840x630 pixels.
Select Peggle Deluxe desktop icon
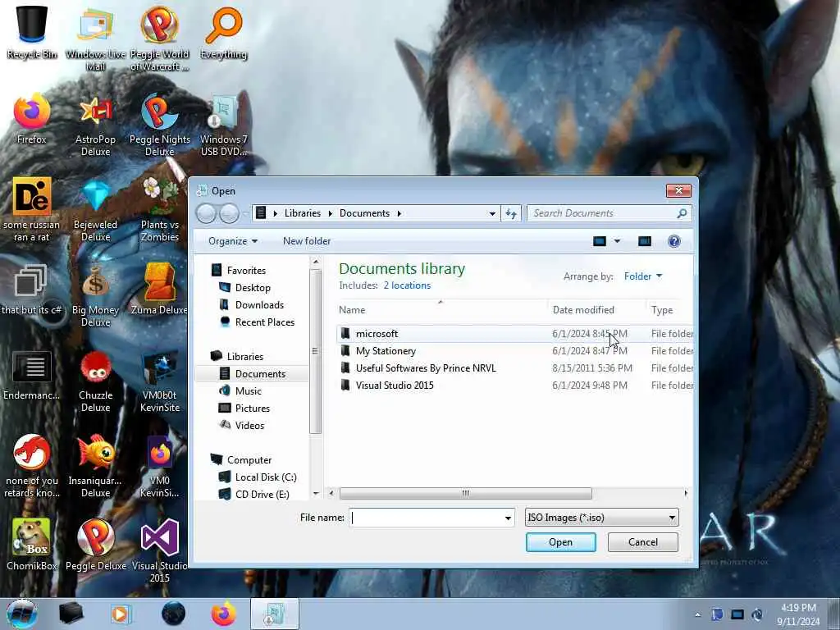click(95, 546)
